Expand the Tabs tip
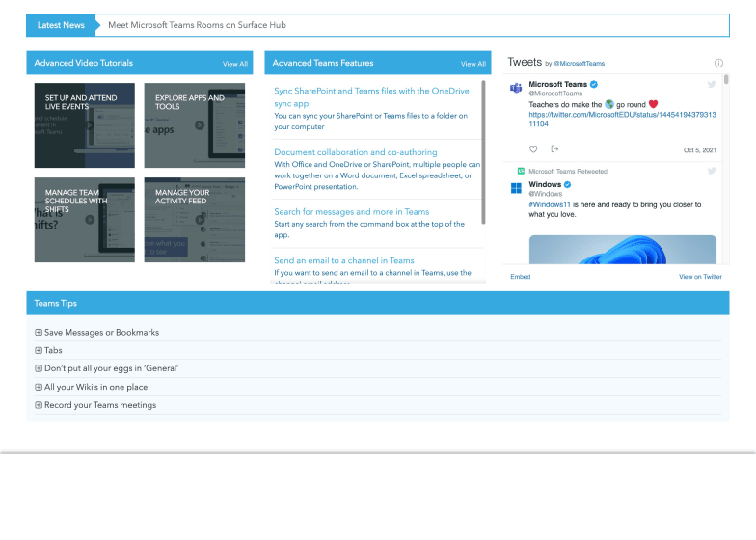Image resolution: width=756 pixels, height=540 pixels. 39,351
